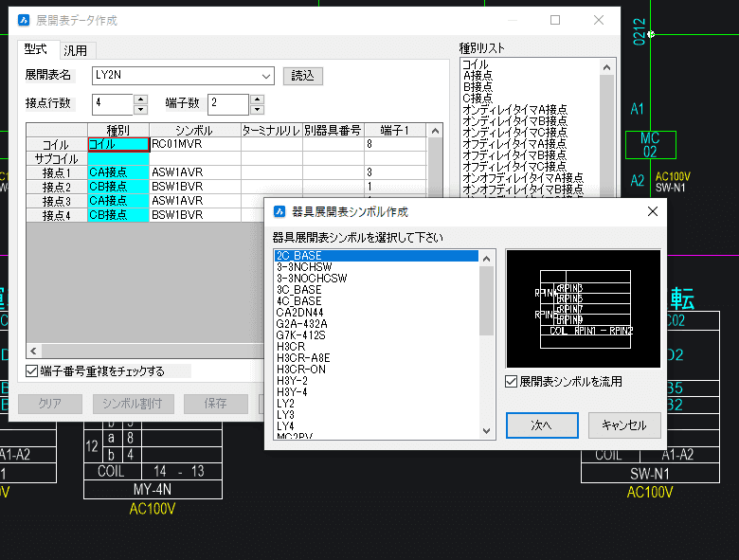Click the 別器具番号 column header

pyautogui.click(x=333, y=131)
